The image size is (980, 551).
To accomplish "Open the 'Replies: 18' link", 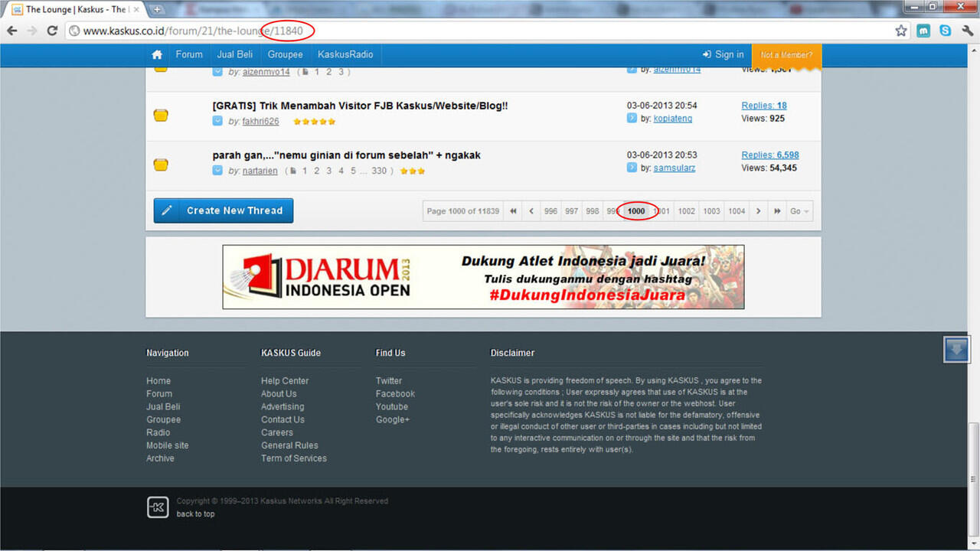I will pos(764,106).
